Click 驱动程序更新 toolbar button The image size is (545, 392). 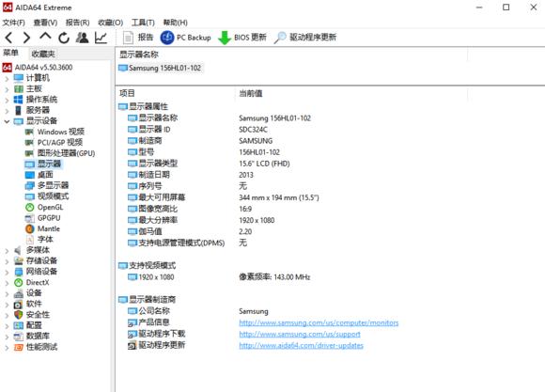[304, 38]
